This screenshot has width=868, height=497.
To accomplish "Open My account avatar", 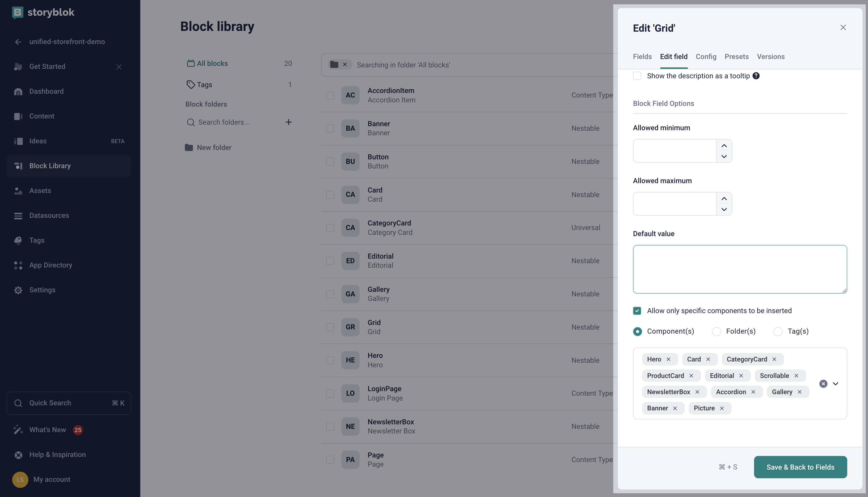I will pos(20,480).
